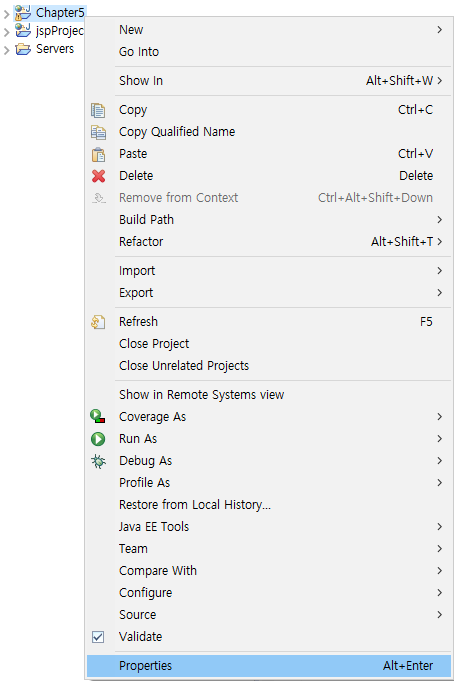Open the Profile As menu entry
This screenshot has height=685, width=457.
click(269, 483)
